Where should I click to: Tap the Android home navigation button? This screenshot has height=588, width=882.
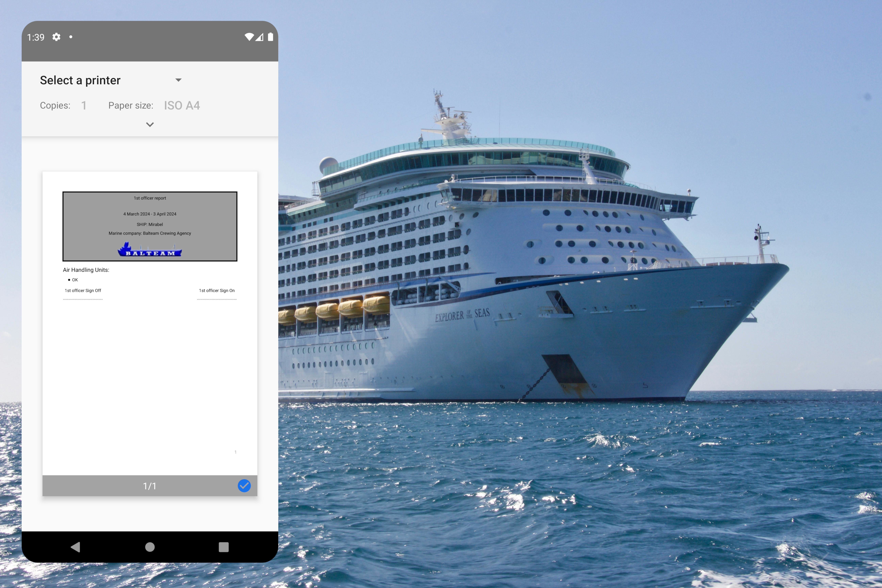[x=150, y=547]
